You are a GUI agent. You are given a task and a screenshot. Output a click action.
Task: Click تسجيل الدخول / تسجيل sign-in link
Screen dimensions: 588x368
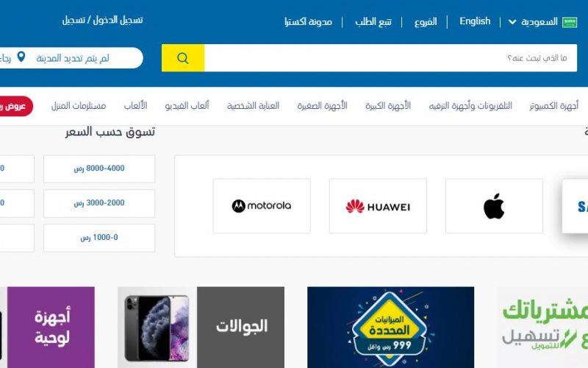point(102,20)
